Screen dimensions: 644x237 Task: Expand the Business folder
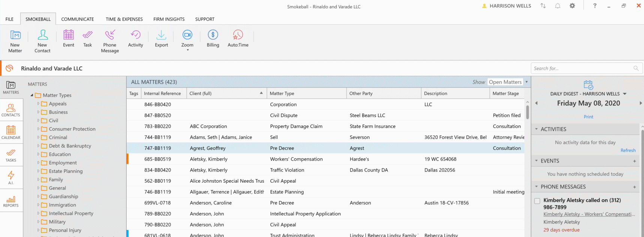point(38,112)
